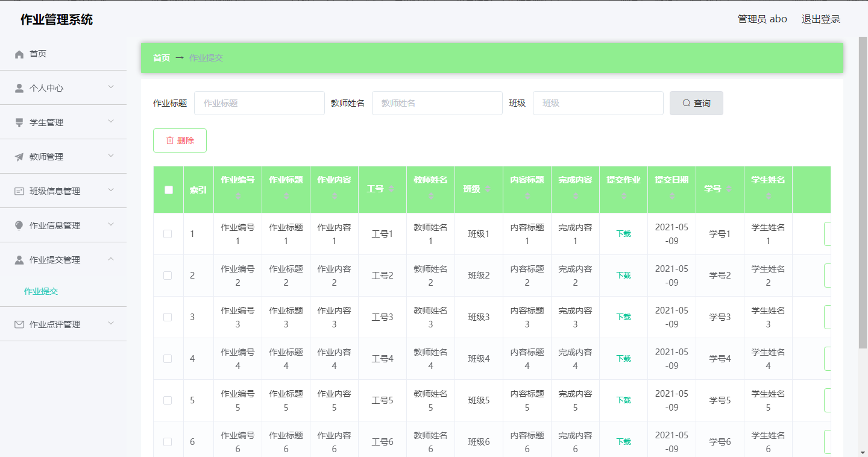This screenshot has width=868, height=457.
Task: Click cell 教师姓名 3 in the table
Action: coord(430,317)
